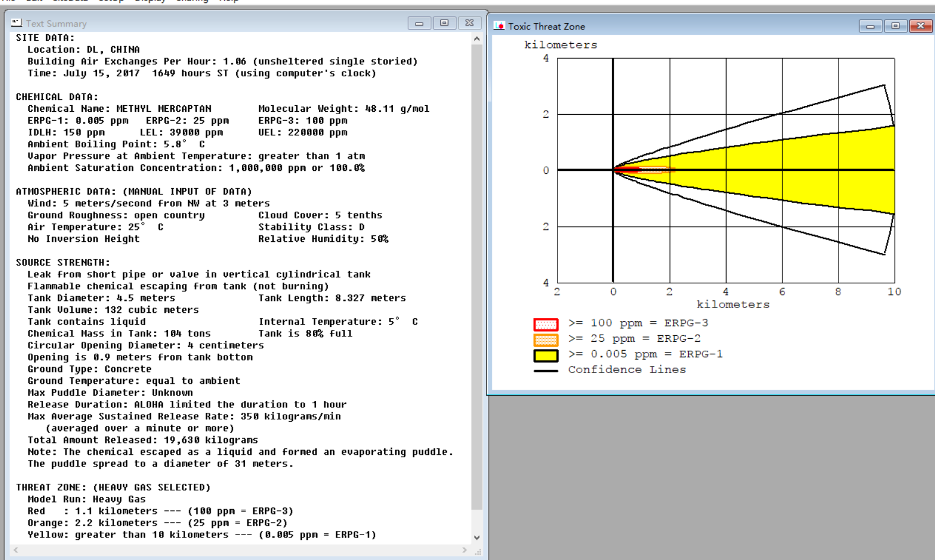Viewport: 935px width, 560px height.
Task: Click the '>= 0.005 ppm = ERPG-1' legend label
Action: point(646,354)
